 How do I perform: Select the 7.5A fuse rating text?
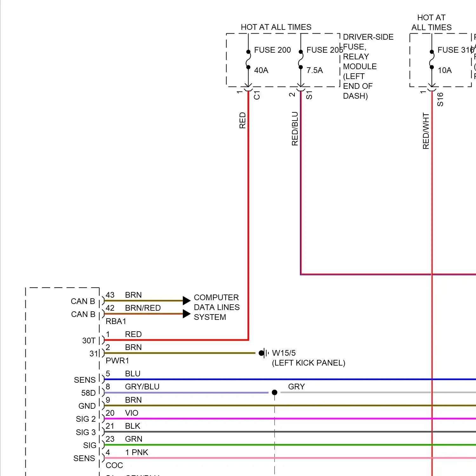pyautogui.click(x=314, y=70)
